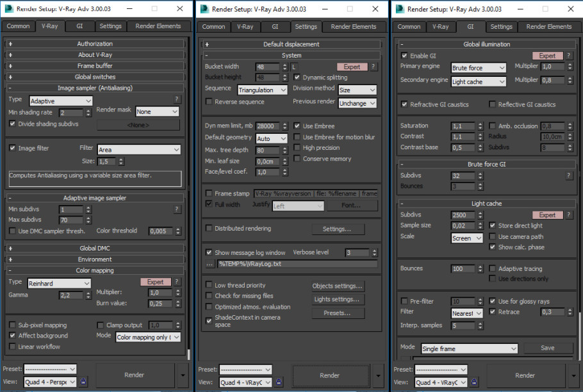Toggle the Enable GI checkbox
Image resolution: width=583 pixels, height=392 pixels.
(404, 55)
